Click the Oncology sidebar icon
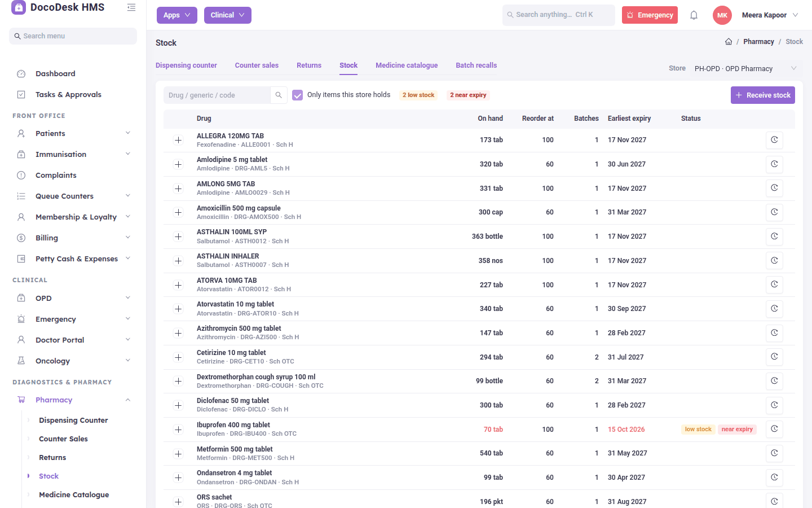 (21, 361)
